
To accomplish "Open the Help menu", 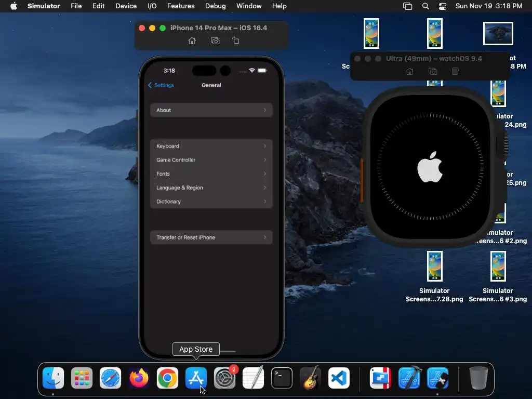I will pyautogui.click(x=279, y=6).
